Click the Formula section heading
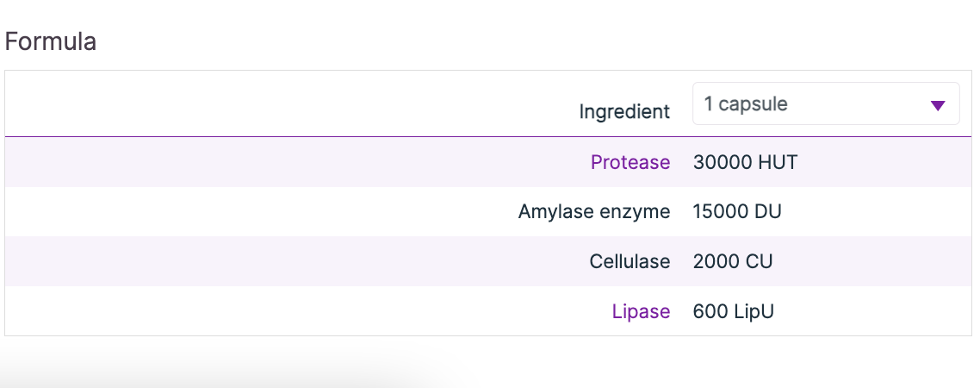The width and height of the screenshot is (980, 388). pyautogui.click(x=51, y=41)
